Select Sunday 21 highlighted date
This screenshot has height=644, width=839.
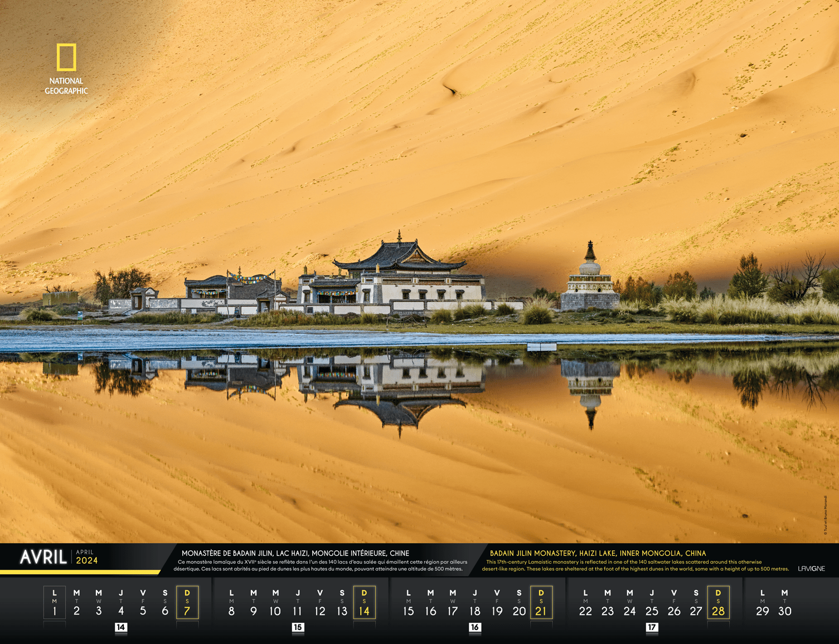tap(541, 603)
